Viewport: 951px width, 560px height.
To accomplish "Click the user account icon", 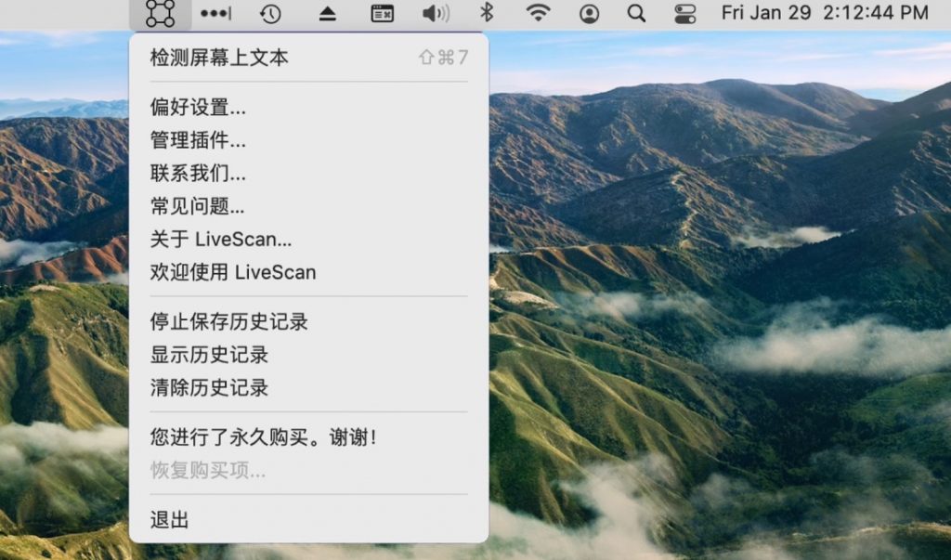I will coord(589,13).
